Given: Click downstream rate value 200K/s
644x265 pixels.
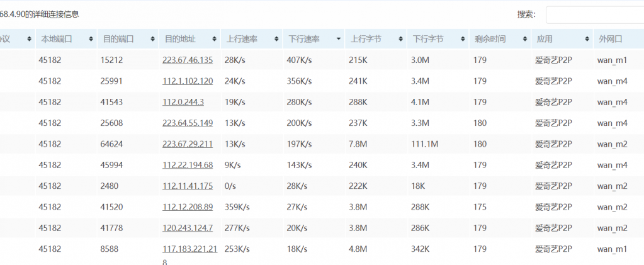Looking at the screenshot, I should 300,123.
